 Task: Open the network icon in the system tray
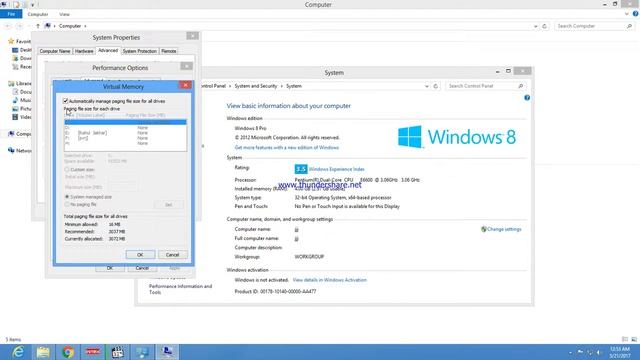pyautogui.click(x=590, y=352)
